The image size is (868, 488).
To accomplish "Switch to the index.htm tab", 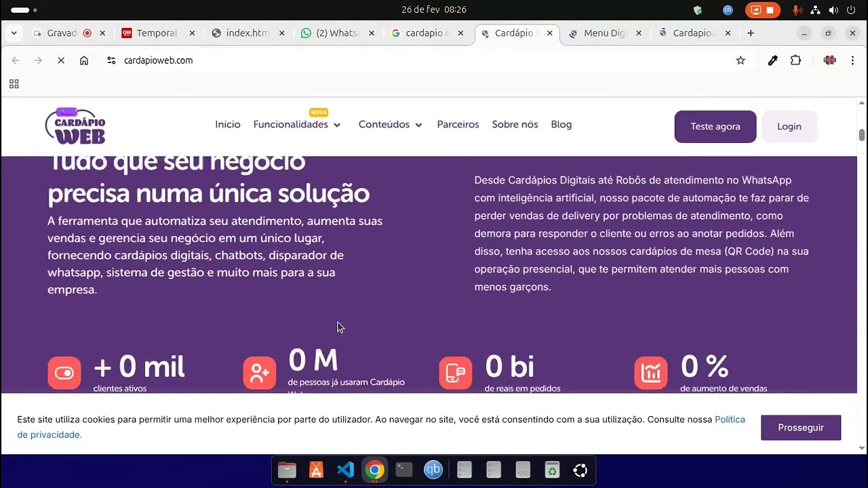I will coord(248,33).
